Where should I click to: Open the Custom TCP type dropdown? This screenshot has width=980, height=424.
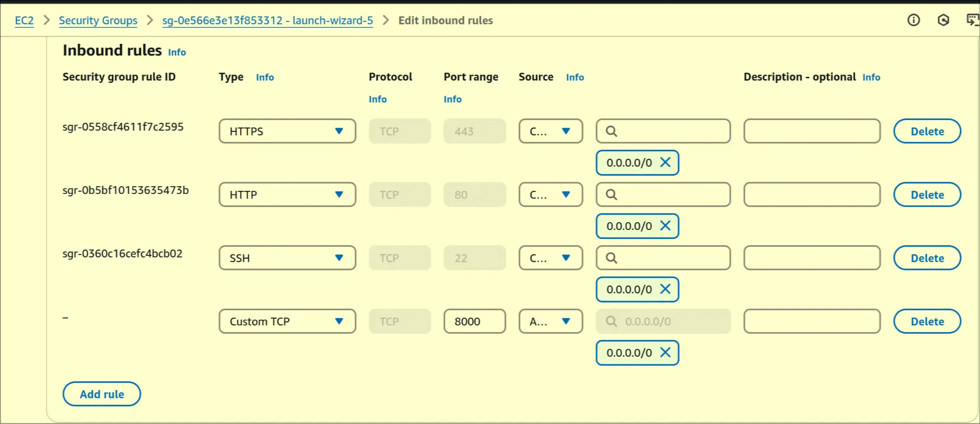point(287,321)
